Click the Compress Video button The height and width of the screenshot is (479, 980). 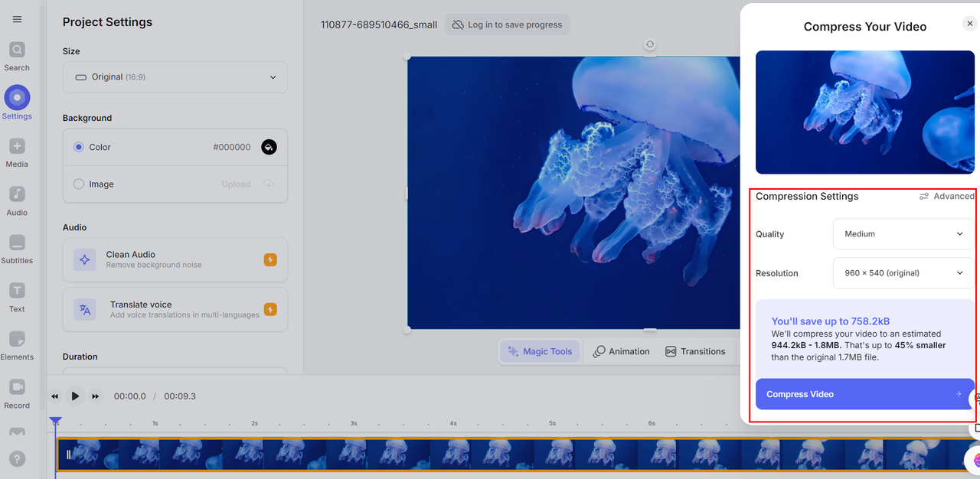pos(865,394)
